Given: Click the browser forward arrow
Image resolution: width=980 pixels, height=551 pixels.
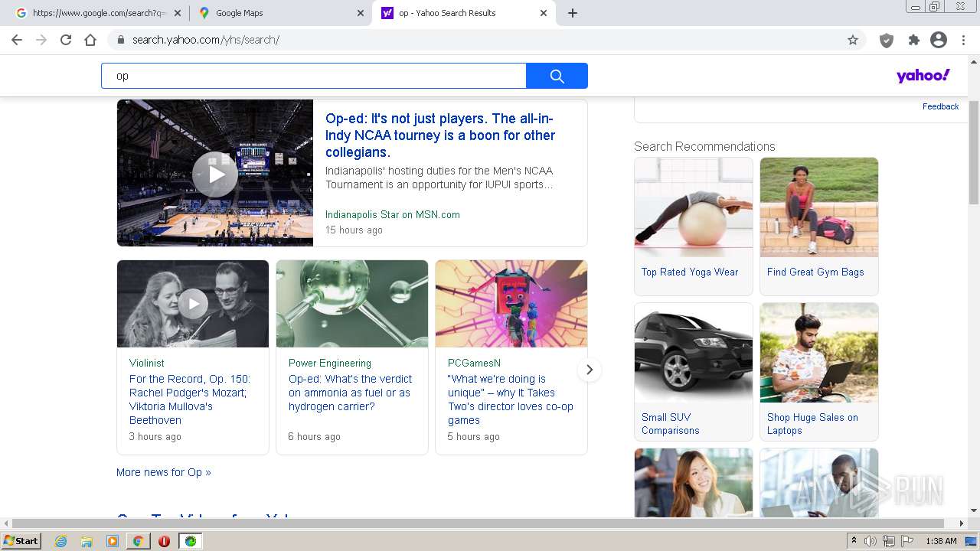Looking at the screenshot, I should (41, 40).
